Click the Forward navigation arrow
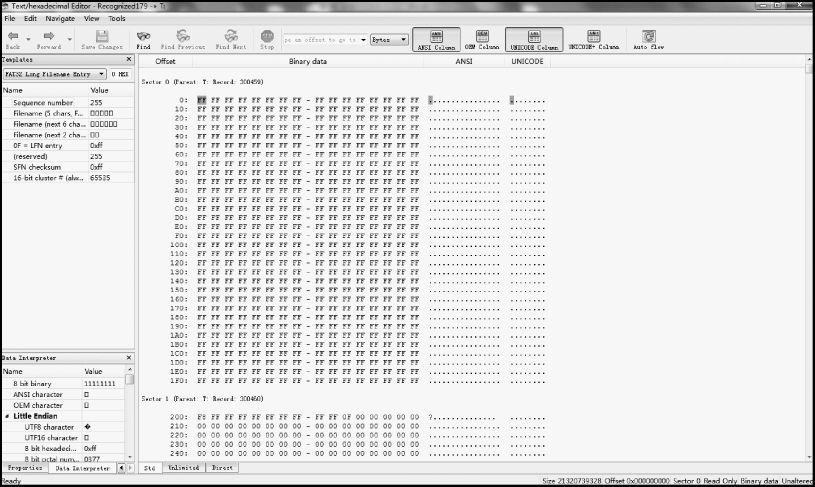The height and width of the screenshot is (487, 815). pyautogui.click(x=49, y=36)
